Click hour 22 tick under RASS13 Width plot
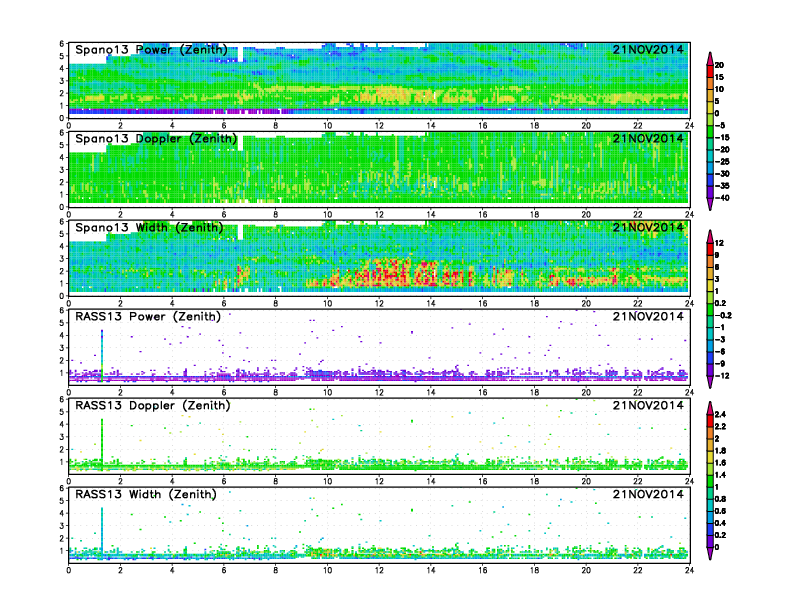The height and width of the screenshot is (612, 792). (x=638, y=570)
